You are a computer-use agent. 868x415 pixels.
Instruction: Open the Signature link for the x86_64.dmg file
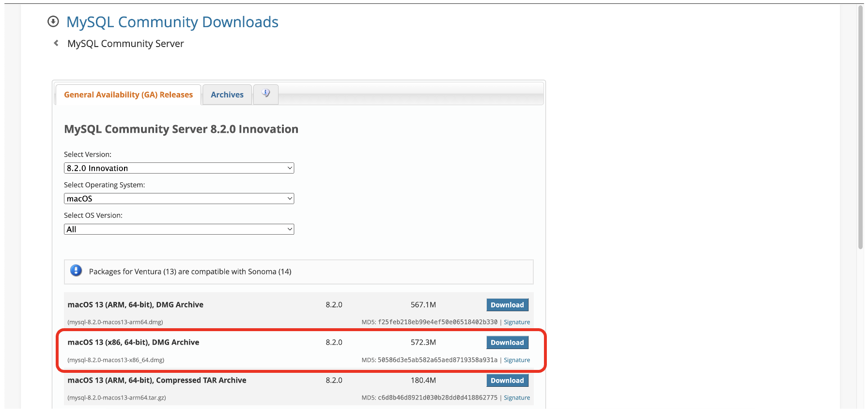(x=517, y=360)
